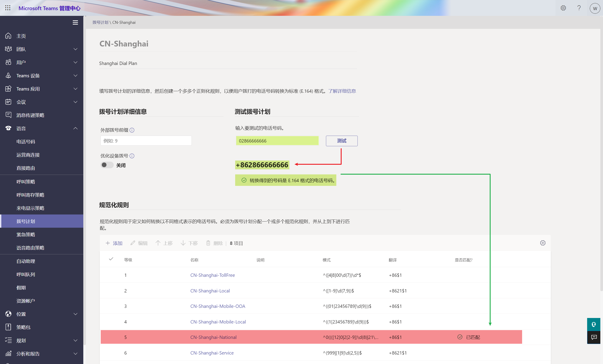The image size is (603, 364).
Task: Expand the 会议 chevron
Action: (x=76, y=102)
